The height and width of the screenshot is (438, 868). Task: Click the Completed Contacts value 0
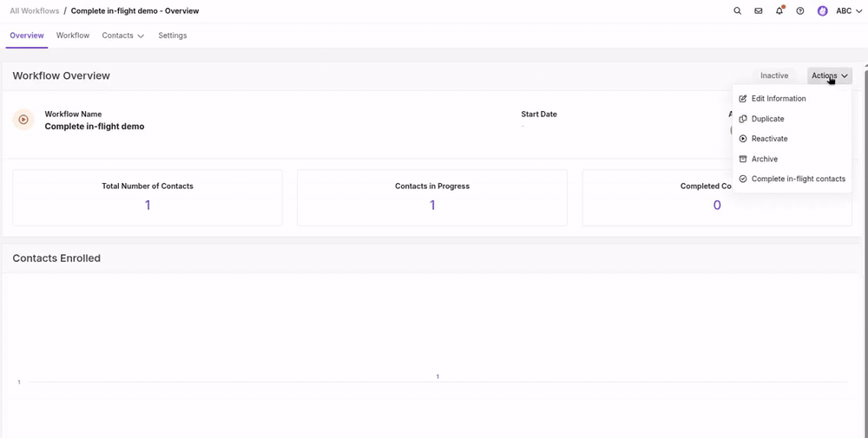[717, 206]
